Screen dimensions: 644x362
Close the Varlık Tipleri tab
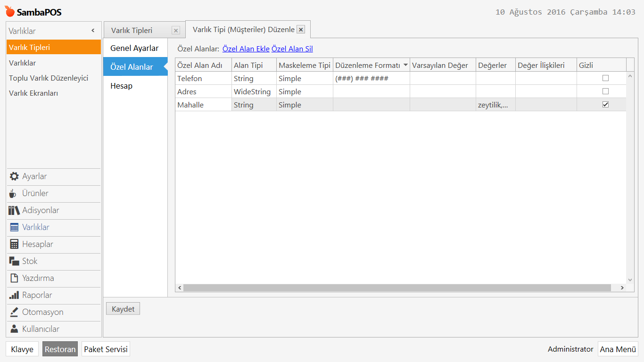176,31
